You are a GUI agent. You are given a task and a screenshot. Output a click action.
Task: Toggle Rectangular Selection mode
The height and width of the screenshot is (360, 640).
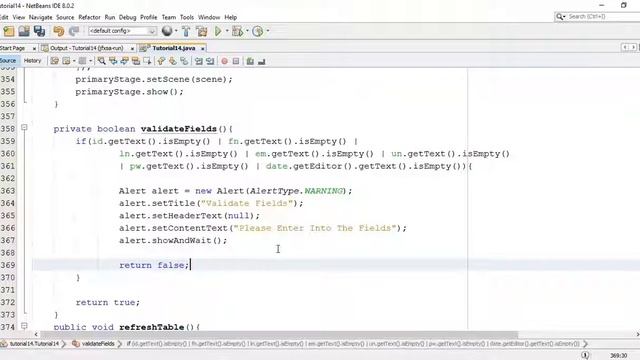click(147, 61)
